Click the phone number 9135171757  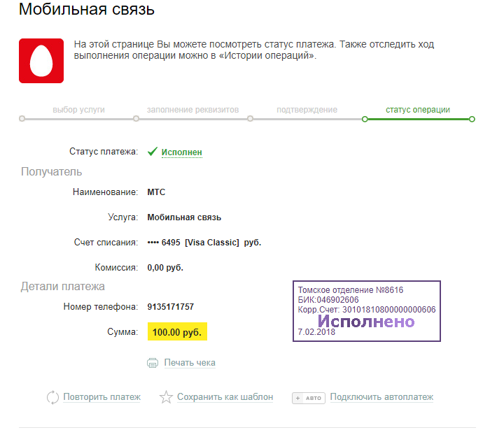tap(170, 307)
